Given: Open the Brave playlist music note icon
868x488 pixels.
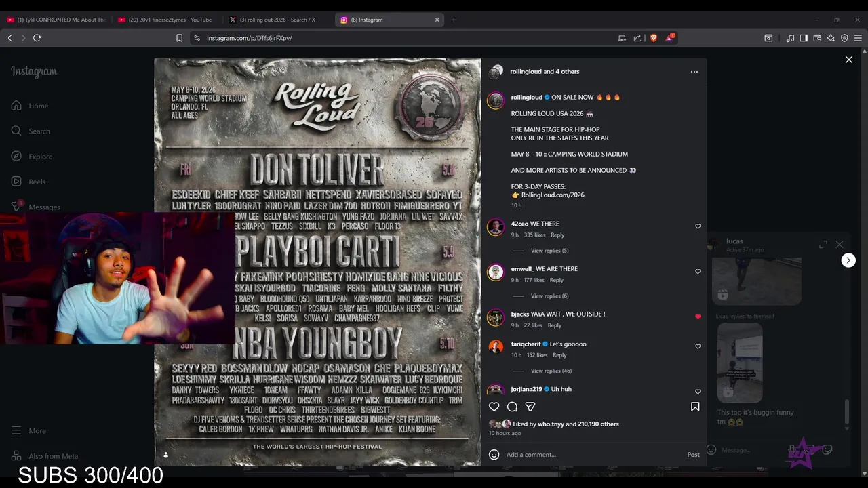Looking at the screenshot, I should [790, 38].
